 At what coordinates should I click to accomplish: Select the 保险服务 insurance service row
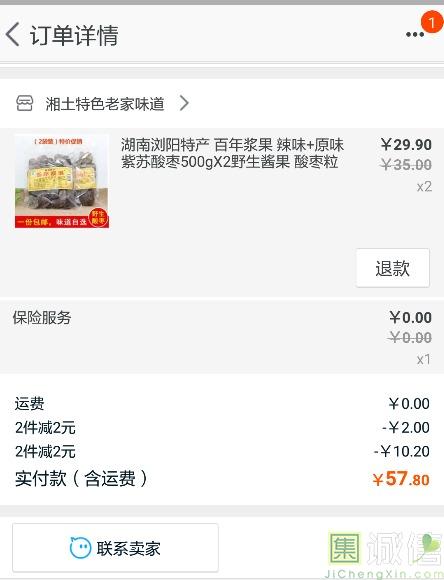coord(222,337)
